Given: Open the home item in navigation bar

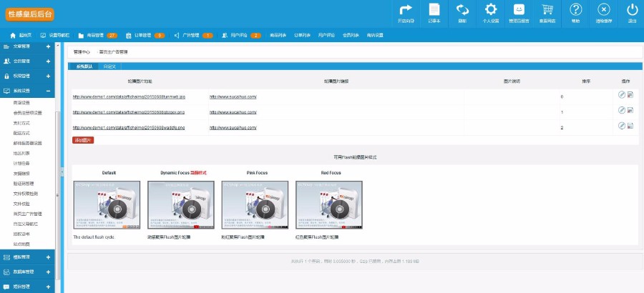Looking at the screenshot, I should 20,35.
